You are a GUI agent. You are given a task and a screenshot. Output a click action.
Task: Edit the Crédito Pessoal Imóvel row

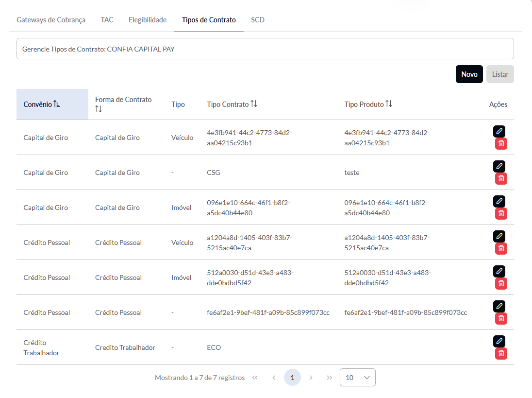coord(499,271)
